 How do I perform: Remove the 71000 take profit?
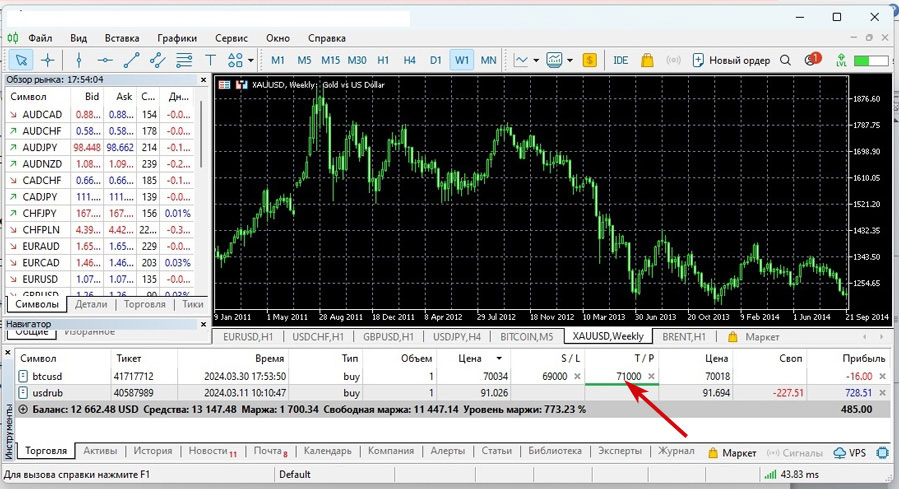click(651, 376)
